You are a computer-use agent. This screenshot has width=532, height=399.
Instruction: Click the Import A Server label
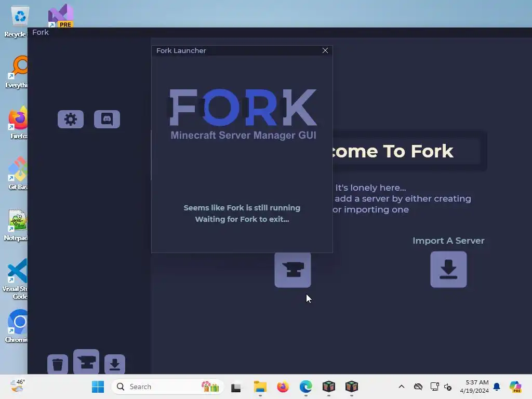448,241
